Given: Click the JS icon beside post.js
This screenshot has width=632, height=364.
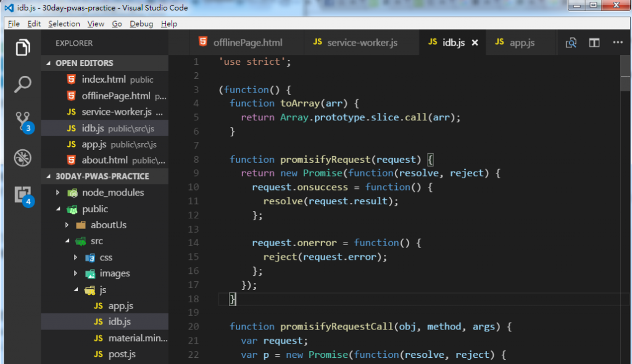Looking at the screenshot, I should (x=98, y=354).
